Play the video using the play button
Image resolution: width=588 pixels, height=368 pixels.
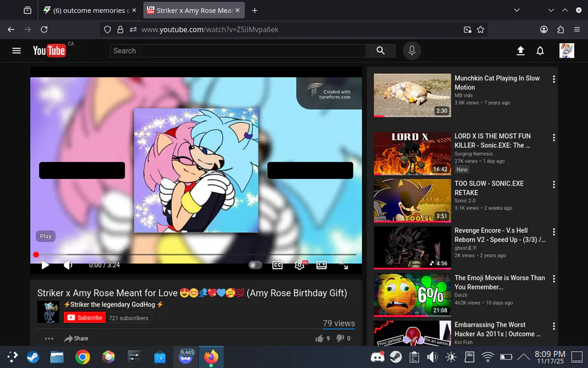point(45,265)
